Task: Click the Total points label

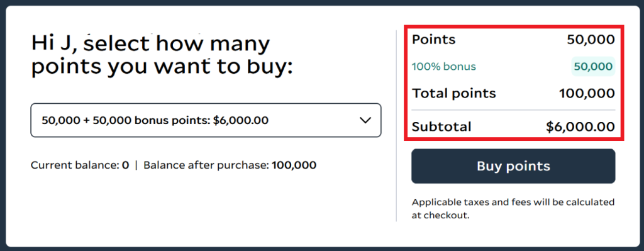Action: click(454, 94)
